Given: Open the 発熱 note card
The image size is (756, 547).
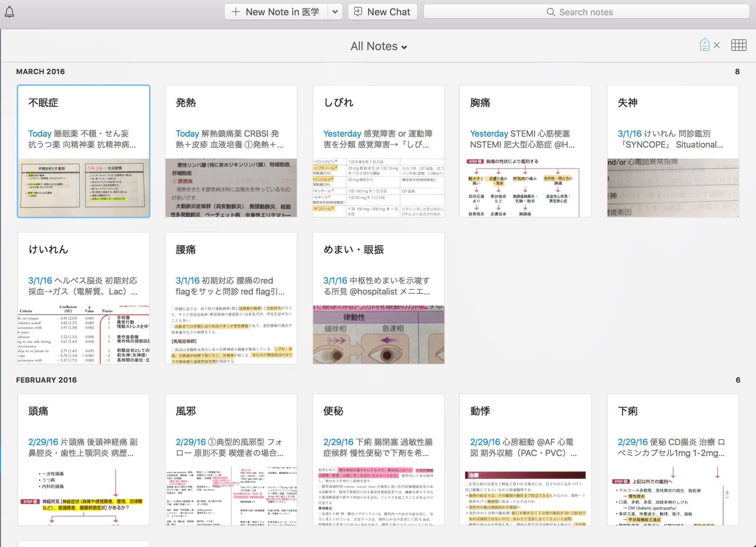Looking at the screenshot, I should click(231, 151).
